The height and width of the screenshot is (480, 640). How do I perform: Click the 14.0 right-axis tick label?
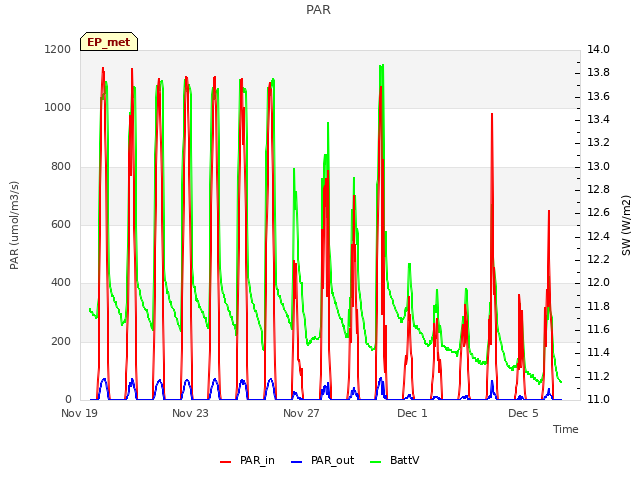[x=598, y=49]
